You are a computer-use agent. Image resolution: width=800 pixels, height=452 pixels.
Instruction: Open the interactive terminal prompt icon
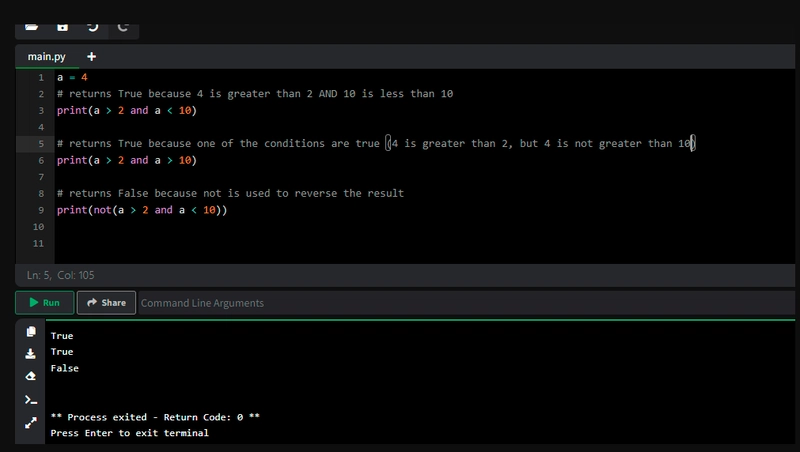pos(31,399)
